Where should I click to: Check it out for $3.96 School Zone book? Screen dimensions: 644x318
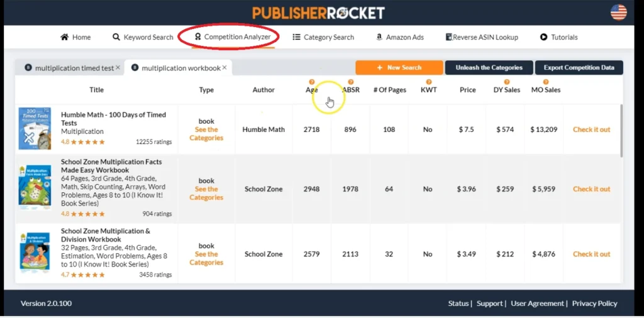click(x=591, y=189)
